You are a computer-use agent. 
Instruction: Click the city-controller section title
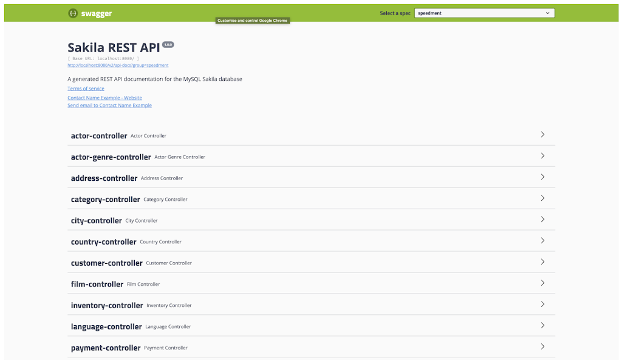click(97, 221)
